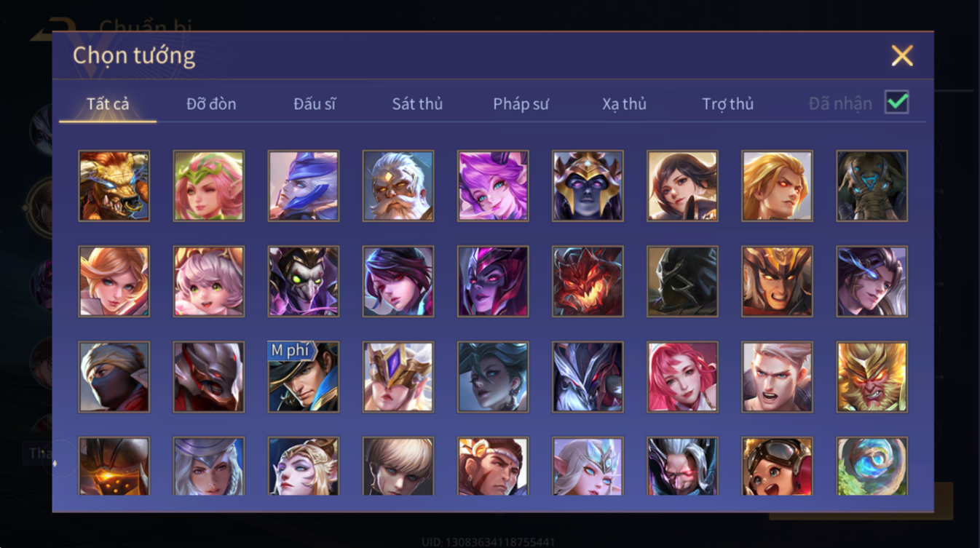Pick the green-eyed dark jester hero
This screenshot has height=548, width=980.
point(304,281)
